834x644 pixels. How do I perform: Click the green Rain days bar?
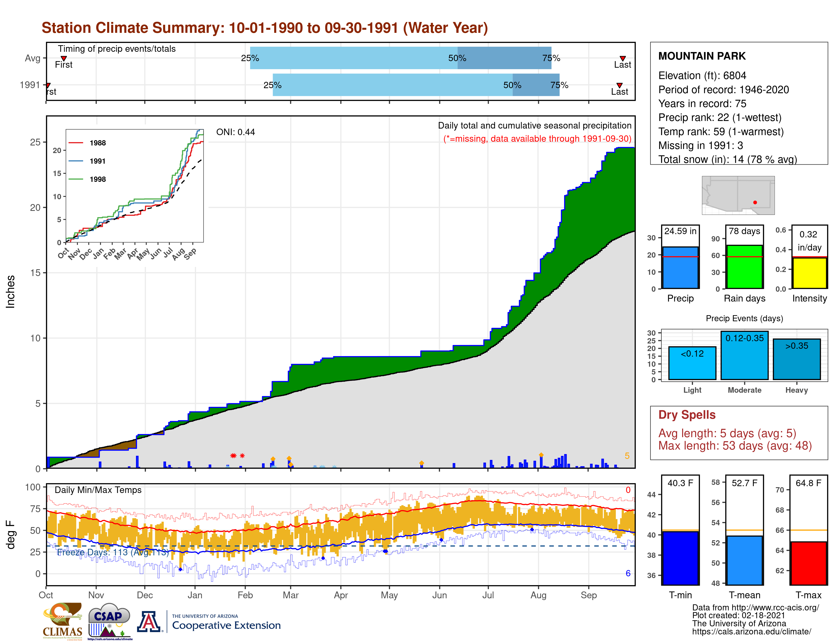pyautogui.click(x=745, y=267)
